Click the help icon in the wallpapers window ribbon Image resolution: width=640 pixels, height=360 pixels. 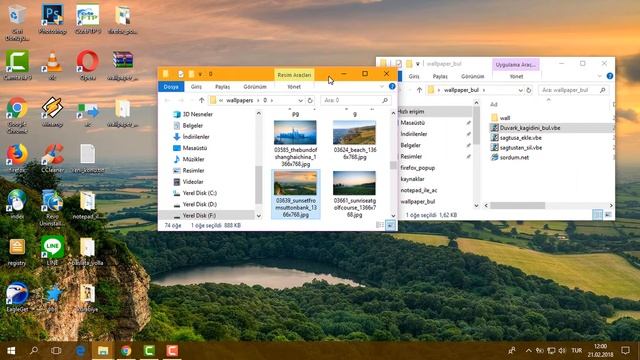click(392, 87)
